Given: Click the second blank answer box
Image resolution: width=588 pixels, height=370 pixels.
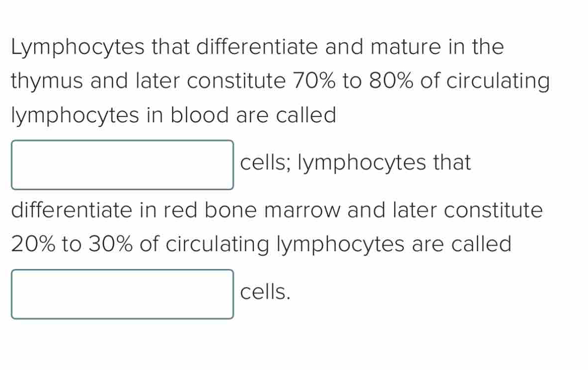Looking at the screenshot, I should 122,294.
